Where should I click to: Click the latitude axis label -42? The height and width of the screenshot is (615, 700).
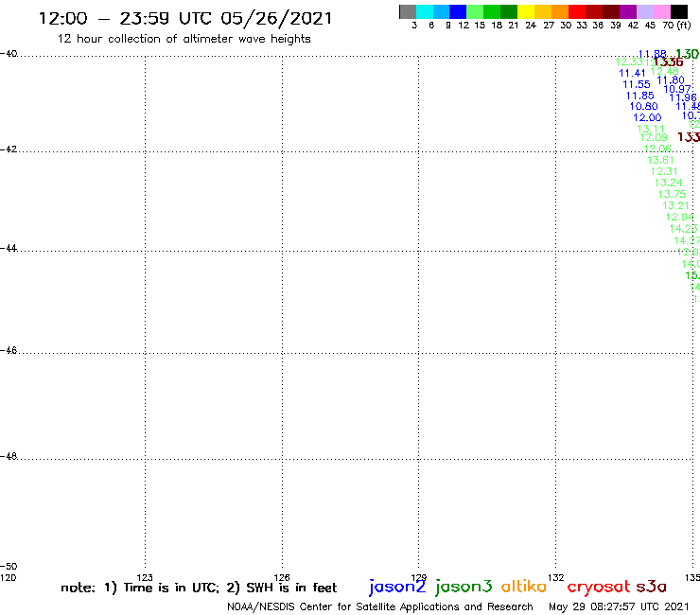(9, 149)
